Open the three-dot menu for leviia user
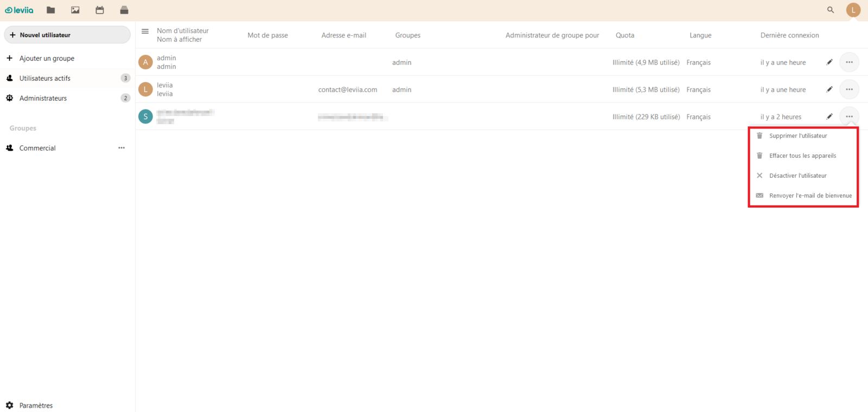 tap(849, 89)
